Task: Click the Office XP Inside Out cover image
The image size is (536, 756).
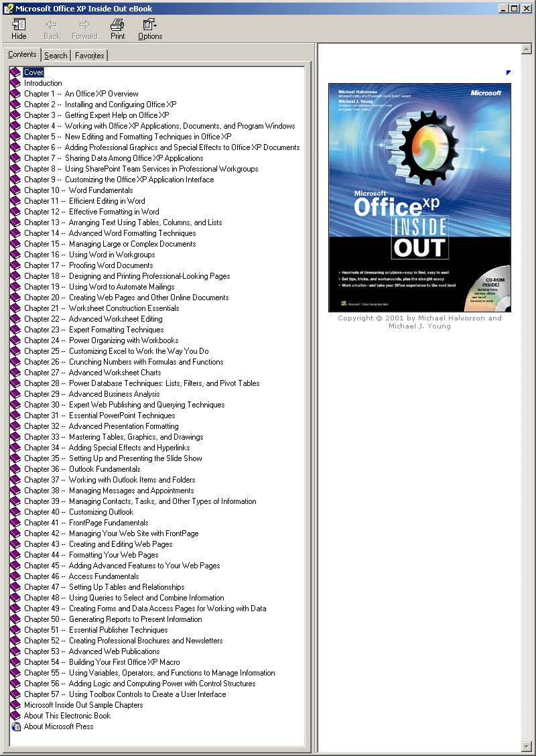Action: (419, 198)
